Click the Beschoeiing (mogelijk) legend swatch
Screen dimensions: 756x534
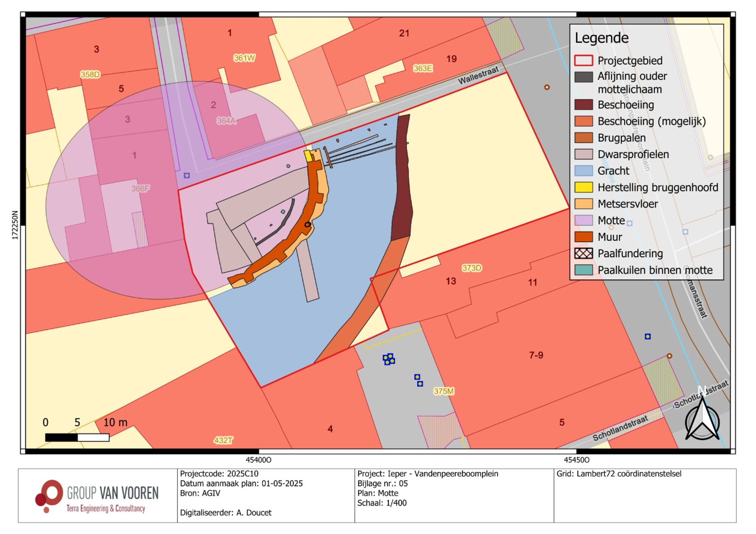584,121
